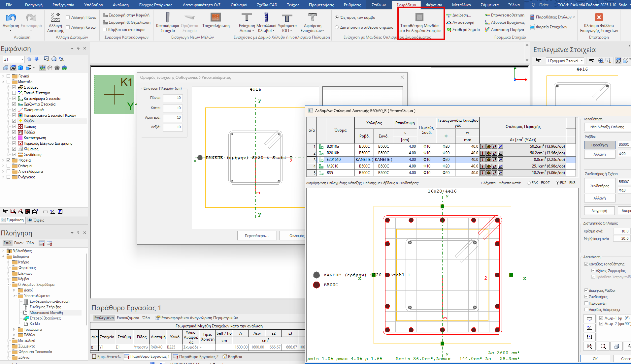631x364 pixels.
Task: Enable the Αλλαγή Πάνω checkbox
Action: click(68, 17)
